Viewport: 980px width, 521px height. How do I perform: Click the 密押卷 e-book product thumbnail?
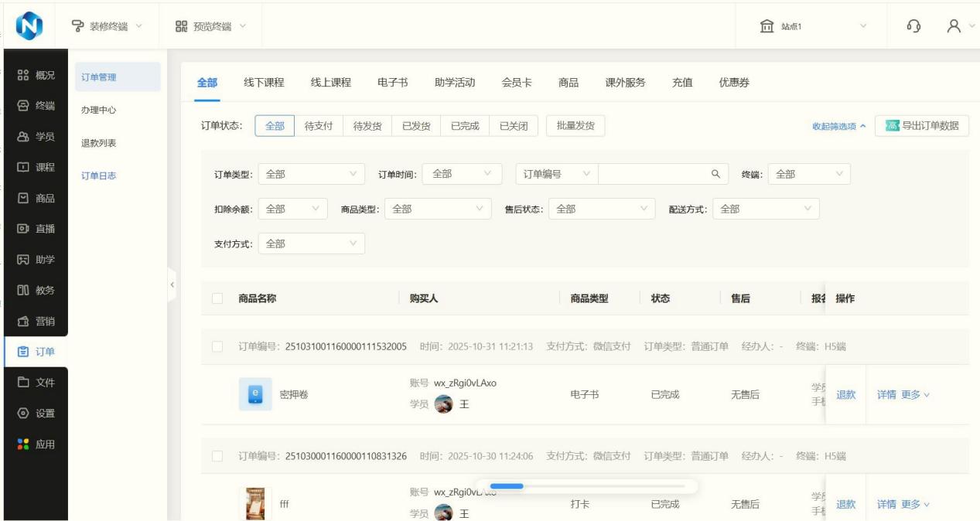[254, 394]
